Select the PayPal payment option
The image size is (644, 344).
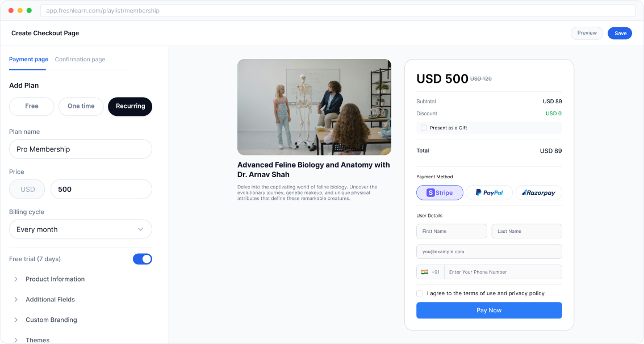[x=489, y=192]
